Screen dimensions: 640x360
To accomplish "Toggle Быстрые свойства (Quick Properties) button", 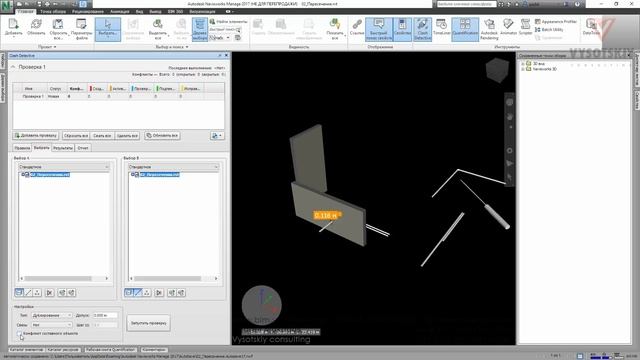I will (379, 29).
